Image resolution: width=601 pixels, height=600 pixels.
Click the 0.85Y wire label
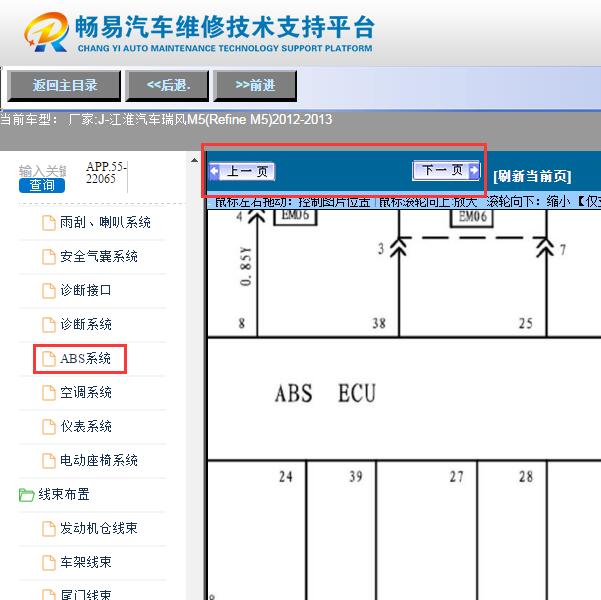[x=246, y=266]
